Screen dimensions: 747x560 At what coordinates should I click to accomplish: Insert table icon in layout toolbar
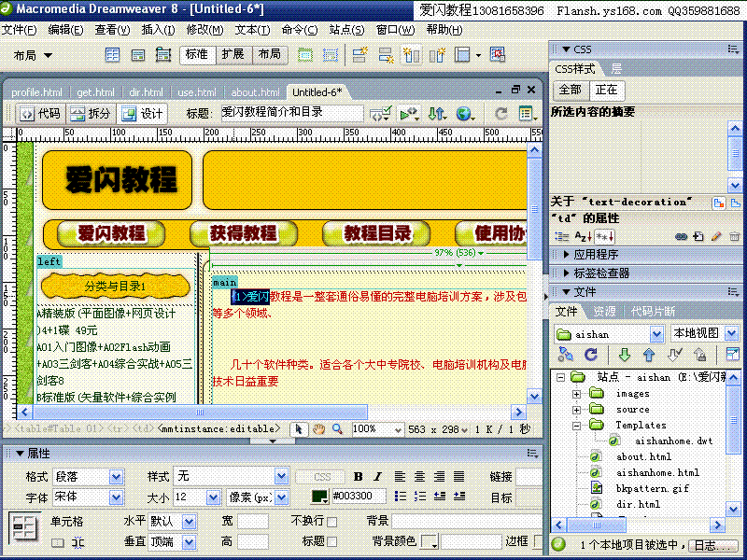112,55
